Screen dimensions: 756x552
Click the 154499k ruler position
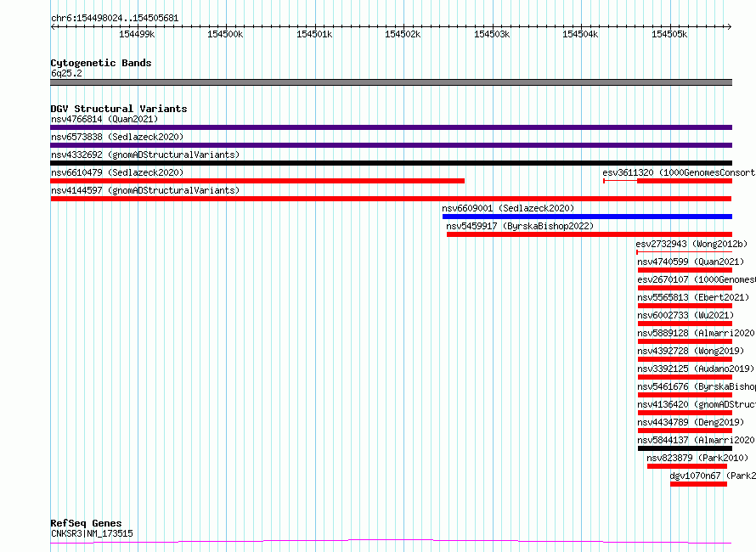coord(137,34)
